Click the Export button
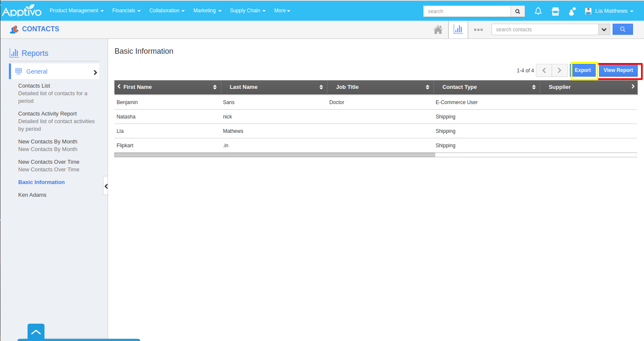 (x=583, y=70)
